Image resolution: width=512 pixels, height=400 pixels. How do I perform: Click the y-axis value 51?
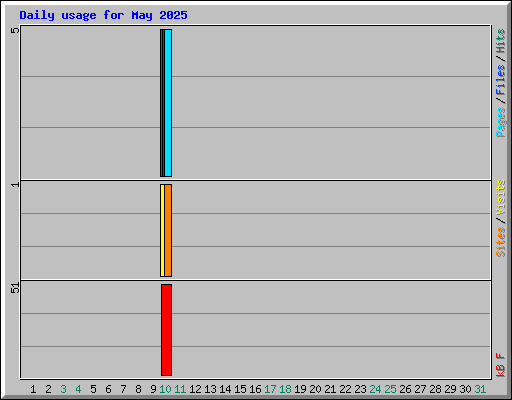coord(15,288)
